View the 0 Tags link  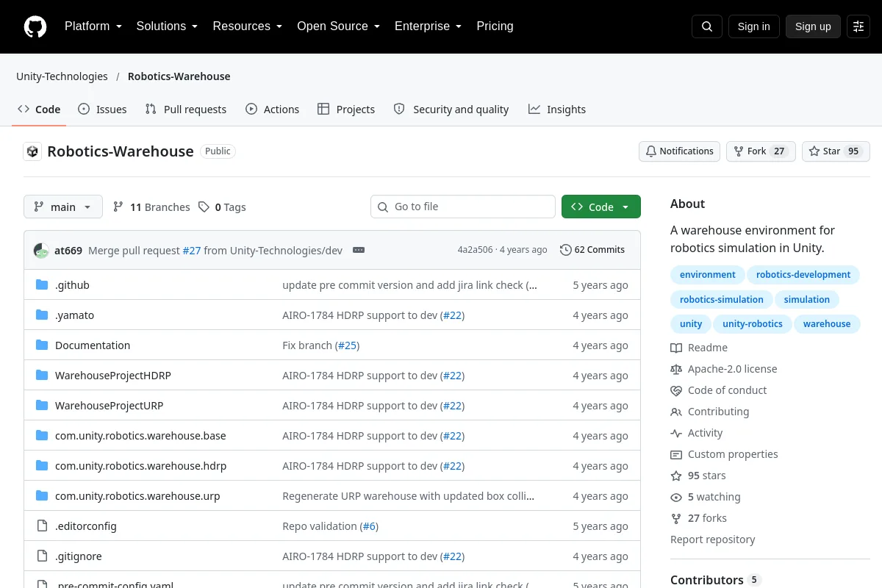click(x=222, y=207)
